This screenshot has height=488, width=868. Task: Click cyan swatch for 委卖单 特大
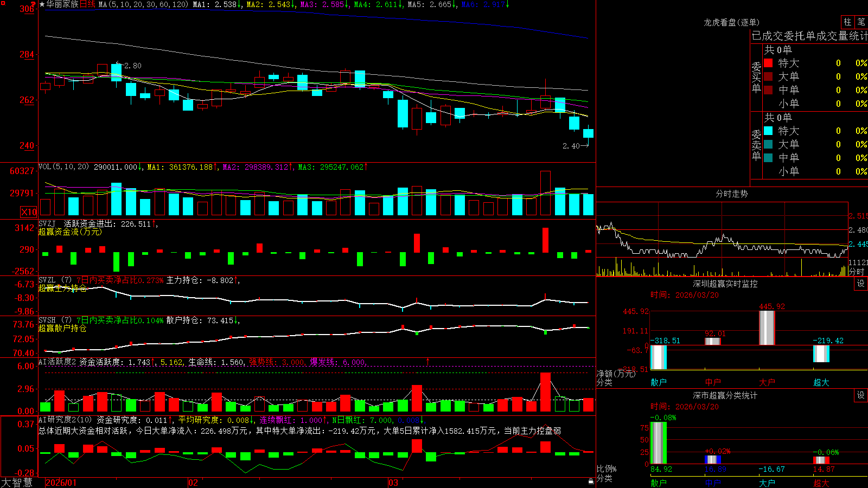[768, 131]
